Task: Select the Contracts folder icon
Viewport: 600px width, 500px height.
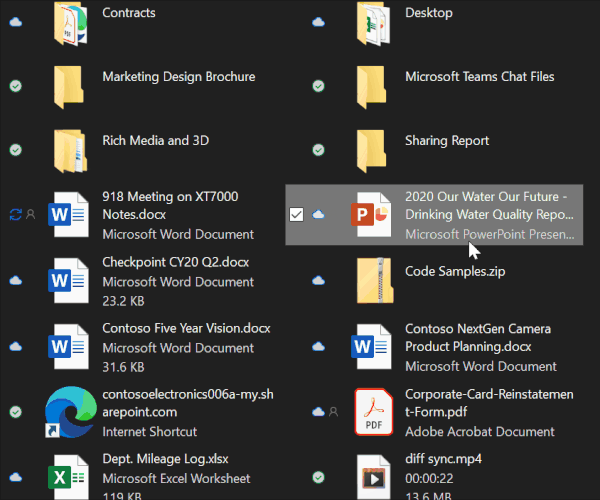Action: [x=70, y=23]
